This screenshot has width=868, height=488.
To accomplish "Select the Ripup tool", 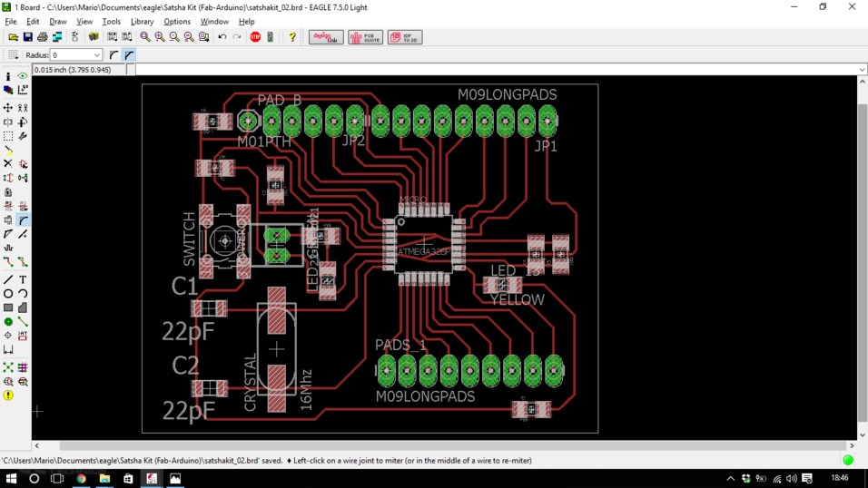I will 23,262.
